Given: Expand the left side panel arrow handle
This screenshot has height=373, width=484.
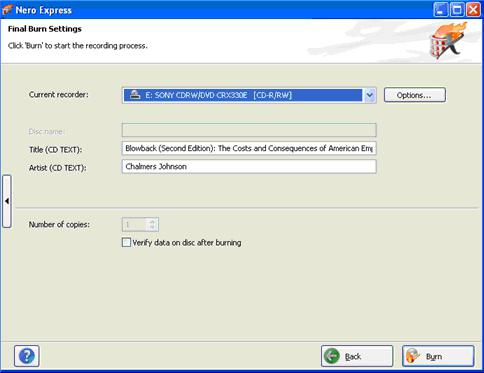Looking at the screenshot, I should point(7,201).
